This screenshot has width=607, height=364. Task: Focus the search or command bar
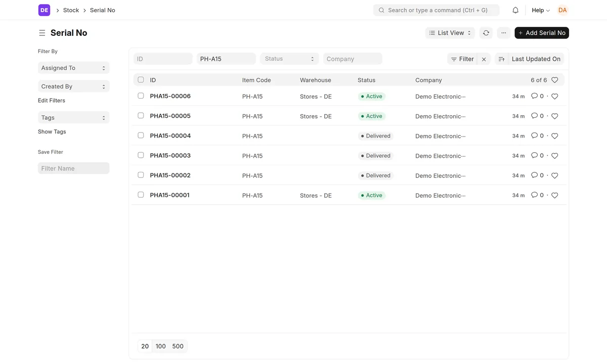[x=436, y=10]
